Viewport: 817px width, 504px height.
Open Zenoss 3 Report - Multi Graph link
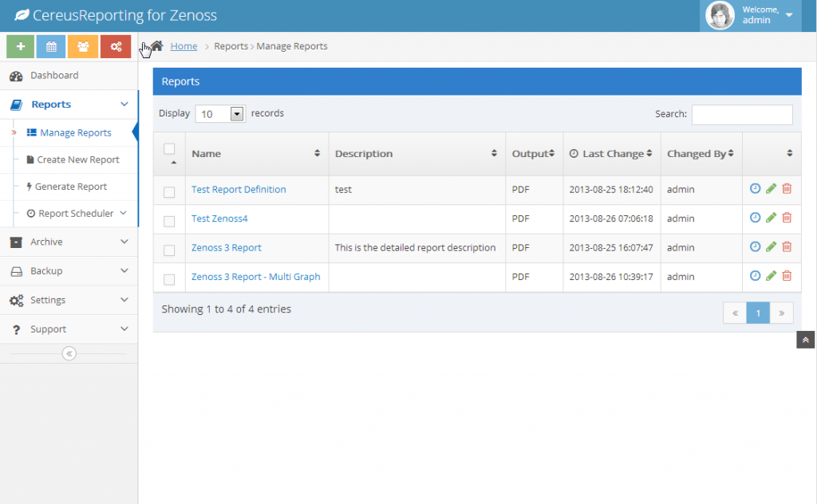tap(256, 277)
